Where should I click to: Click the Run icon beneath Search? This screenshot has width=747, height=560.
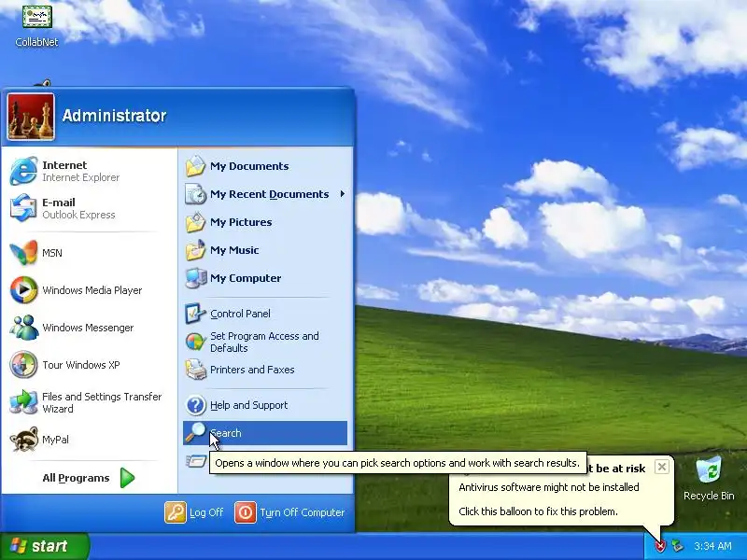coord(196,461)
